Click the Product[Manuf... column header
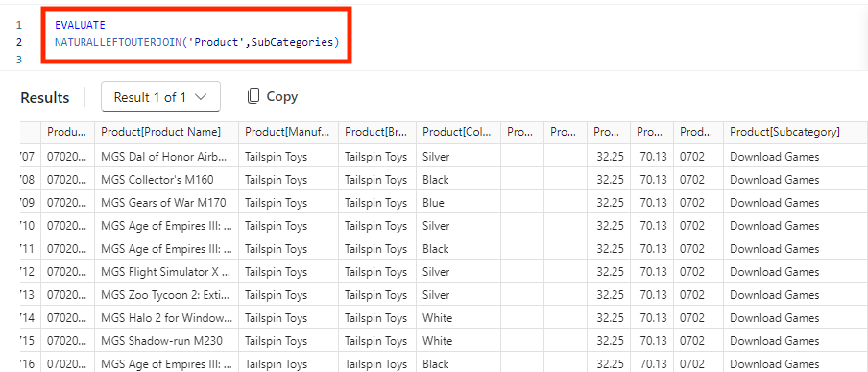Viewport: 868px width, 372px height. point(288,132)
